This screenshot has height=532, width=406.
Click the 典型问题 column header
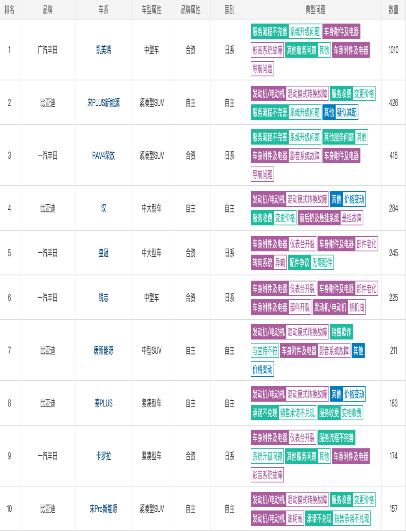[315, 10]
